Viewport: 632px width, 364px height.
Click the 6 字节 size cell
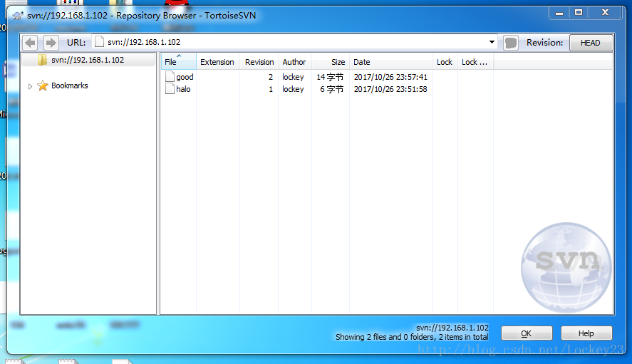332,89
